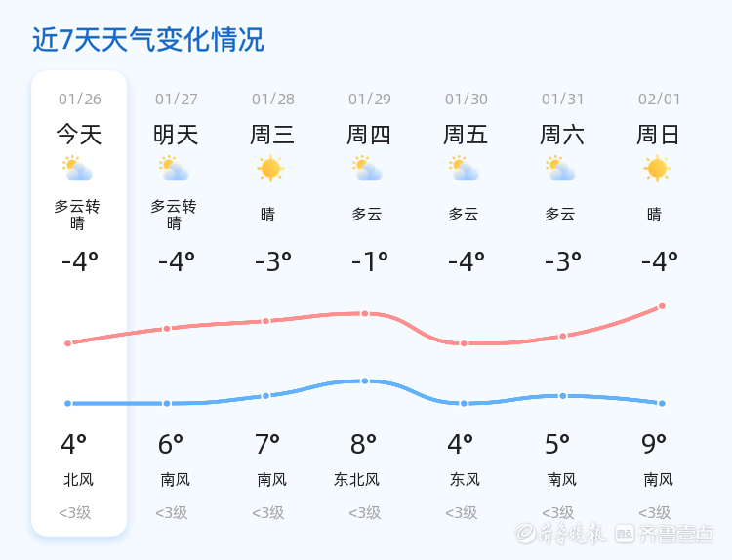Click the cloudy icon for 周六
732x560 pixels.
click(x=560, y=169)
